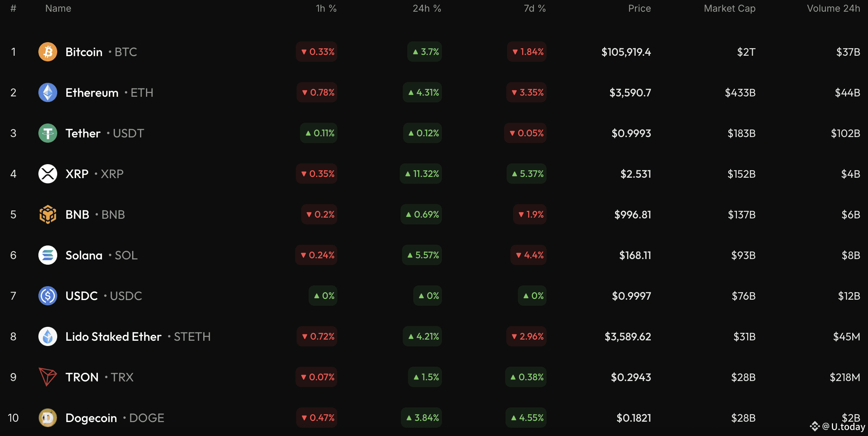Viewport: 868px width, 436px height.
Task: Open the Lido Staked Ether icon
Action: click(x=48, y=337)
